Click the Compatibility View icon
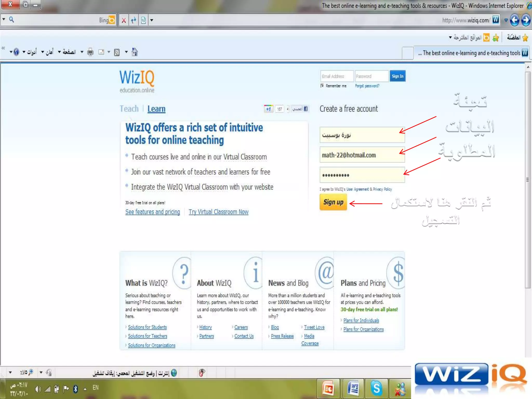The height and width of the screenshot is (399, 532). coord(143,20)
